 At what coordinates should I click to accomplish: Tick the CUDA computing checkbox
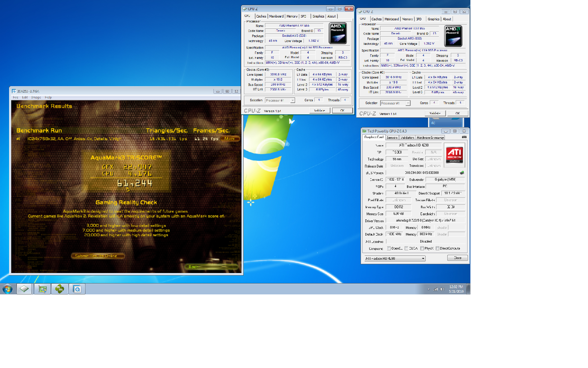click(x=406, y=248)
